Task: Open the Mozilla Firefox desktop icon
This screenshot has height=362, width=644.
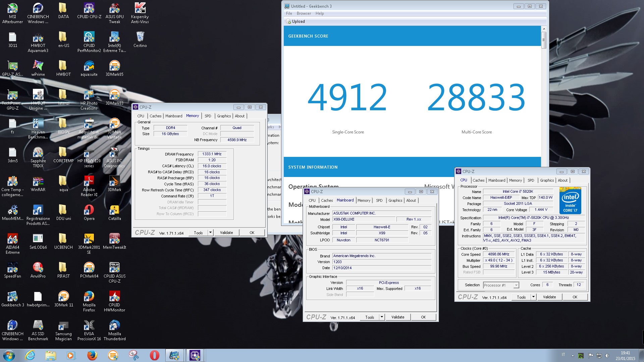Action: (x=89, y=301)
